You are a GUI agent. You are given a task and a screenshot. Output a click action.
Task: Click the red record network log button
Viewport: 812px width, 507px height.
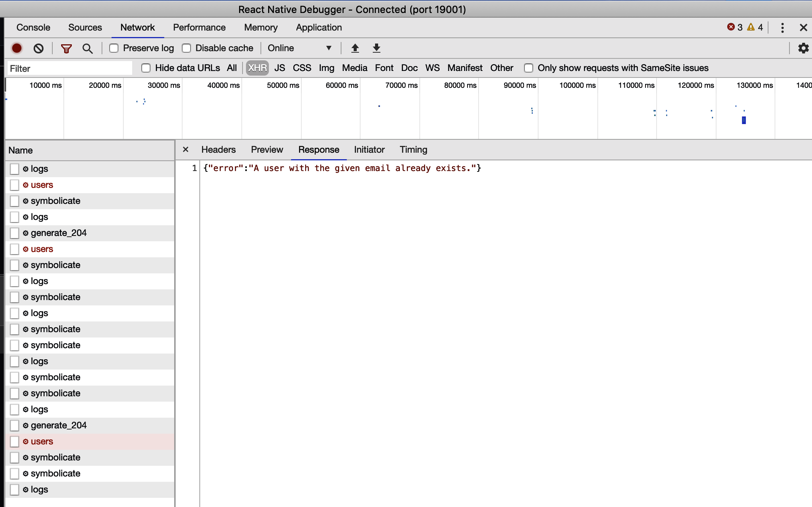[x=17, y=48]
